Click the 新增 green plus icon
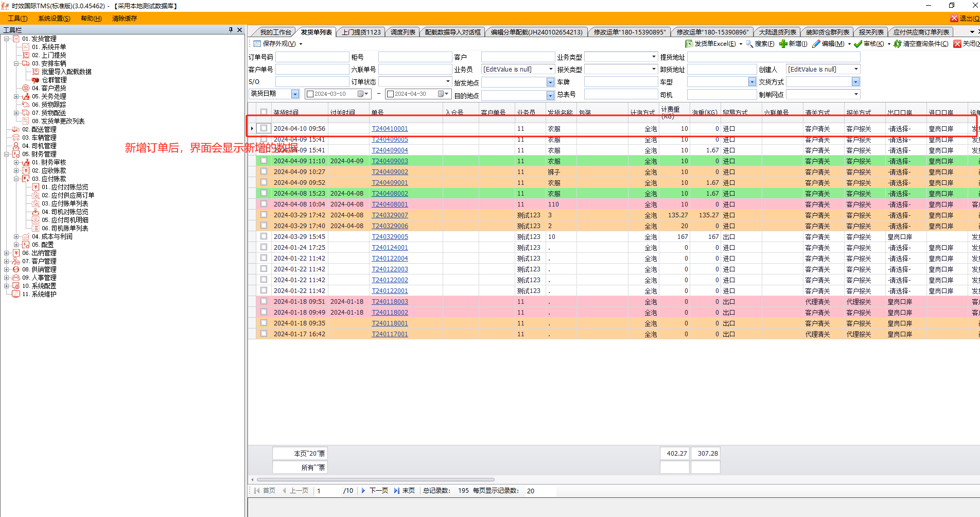The width and height of the screenshot is (980, 517). click(783, 44)
